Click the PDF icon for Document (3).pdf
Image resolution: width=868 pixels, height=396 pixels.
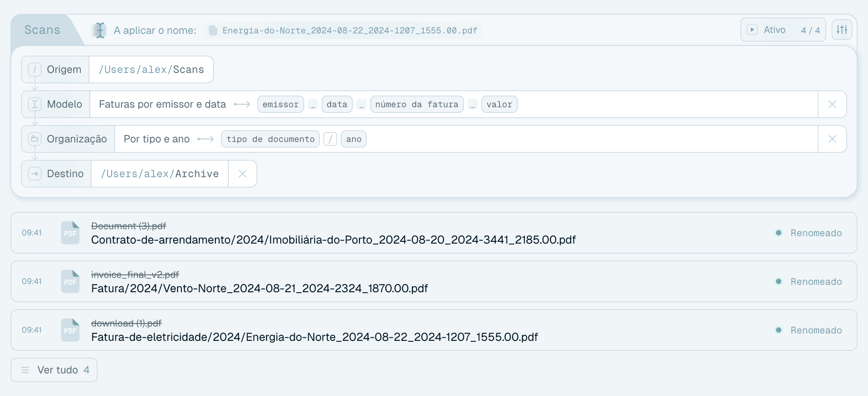70,233
